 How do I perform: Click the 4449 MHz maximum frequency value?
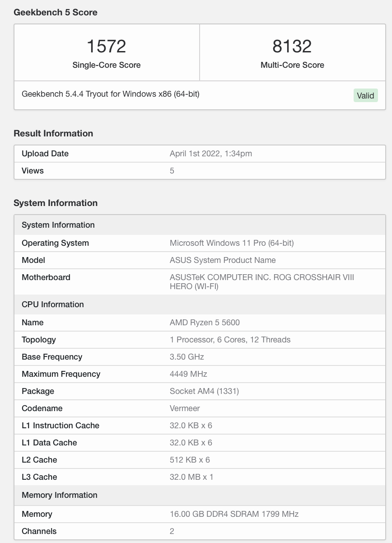[x=188, y=374]
